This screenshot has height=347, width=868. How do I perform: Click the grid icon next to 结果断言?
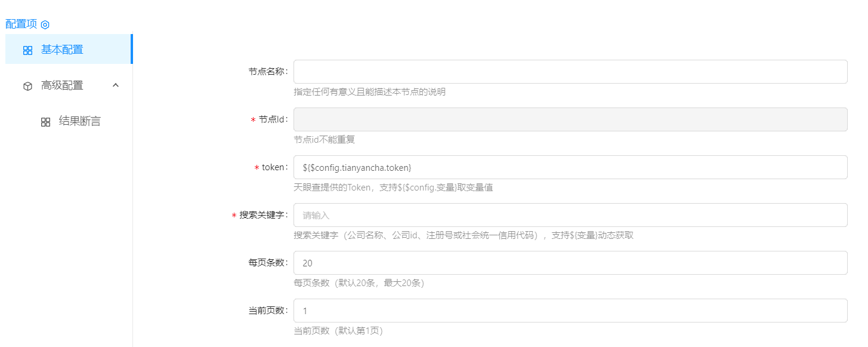45,122
